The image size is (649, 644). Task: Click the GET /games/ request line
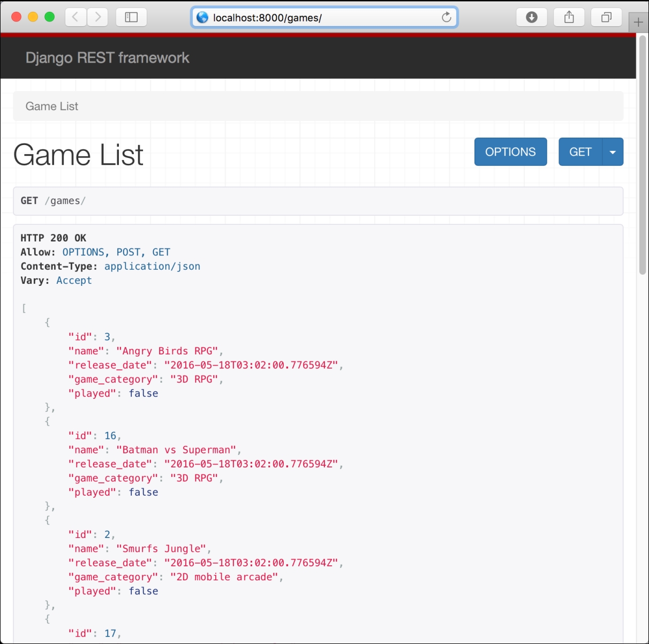(x=53, y=201)
